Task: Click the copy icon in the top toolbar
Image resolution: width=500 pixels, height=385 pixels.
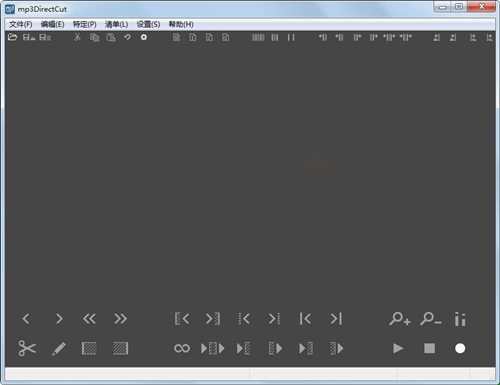Action: (x=95, y=37)
